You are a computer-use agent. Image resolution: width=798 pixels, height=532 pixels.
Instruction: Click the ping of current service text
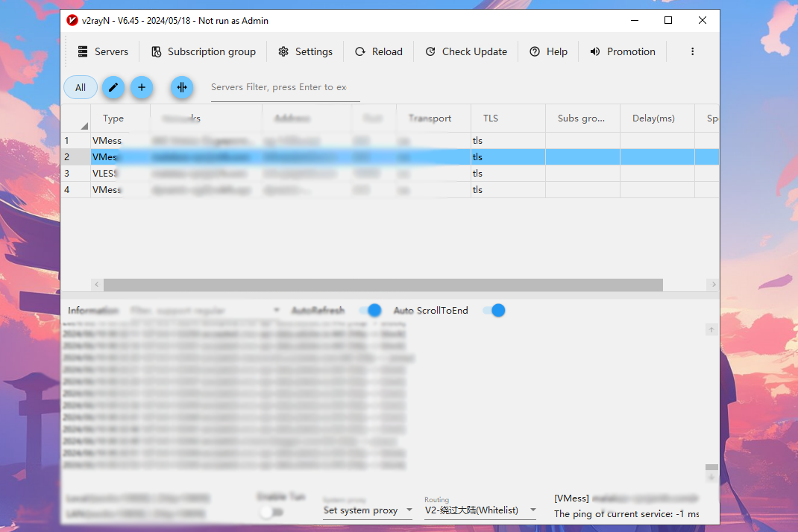point(626,514)
